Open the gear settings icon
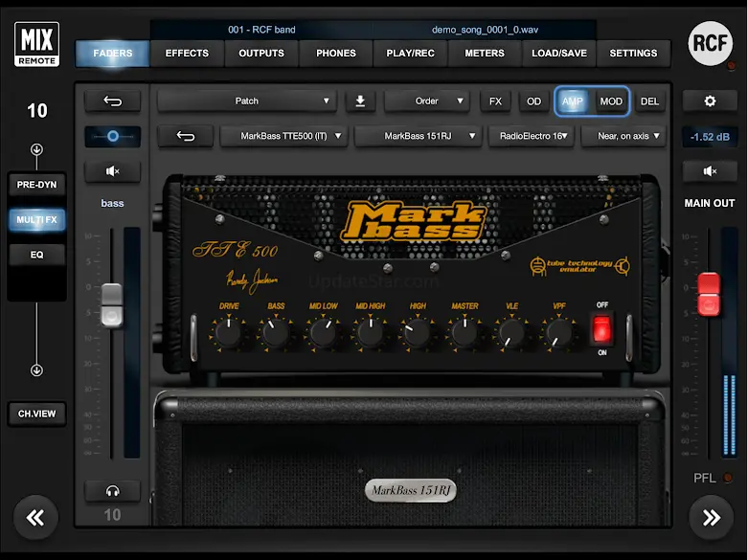This screenshot has width=747, height=560. pos(710,101)
